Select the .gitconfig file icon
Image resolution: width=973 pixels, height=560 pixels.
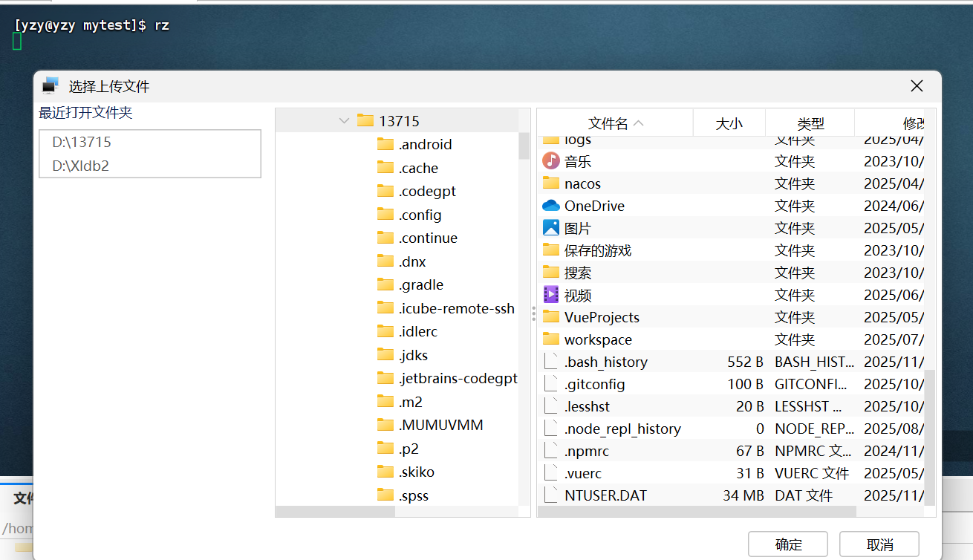[550, 384]
